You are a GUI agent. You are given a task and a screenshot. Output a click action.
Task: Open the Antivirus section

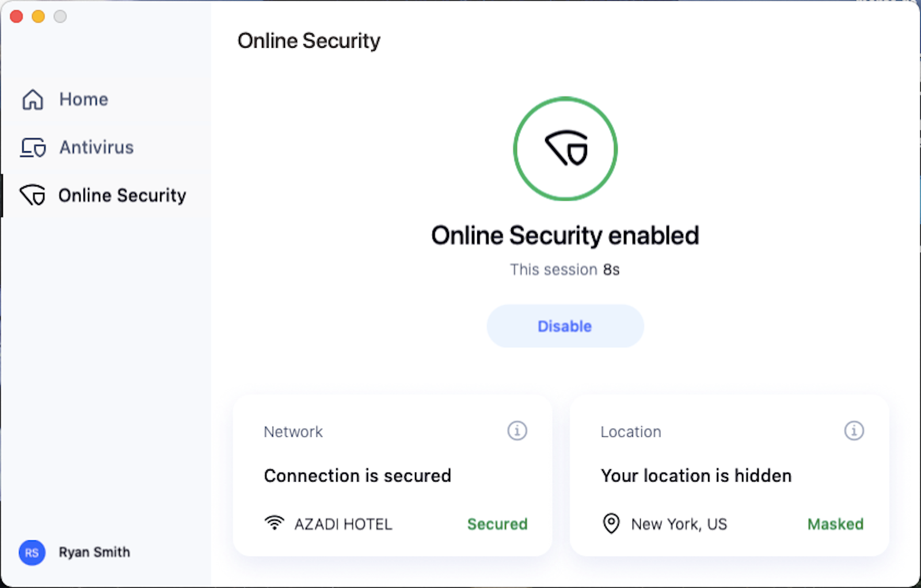(x=96, y=148)
